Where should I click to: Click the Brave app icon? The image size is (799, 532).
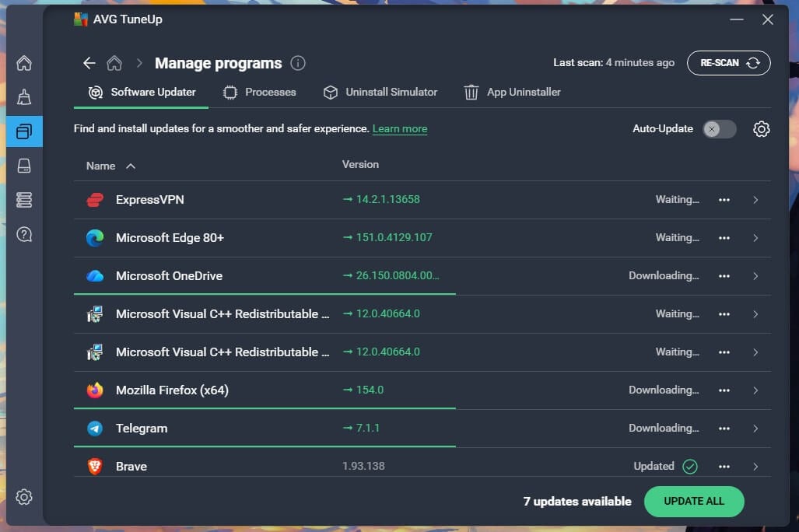coord(95,466)
